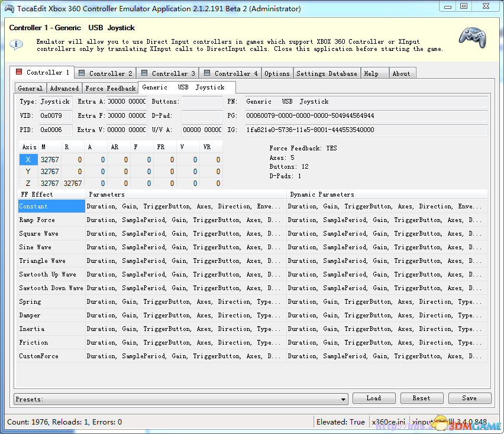This screenshot has height=434, width=504.
Task: Click the Parameters column header
Action: (x=186, y=194)
